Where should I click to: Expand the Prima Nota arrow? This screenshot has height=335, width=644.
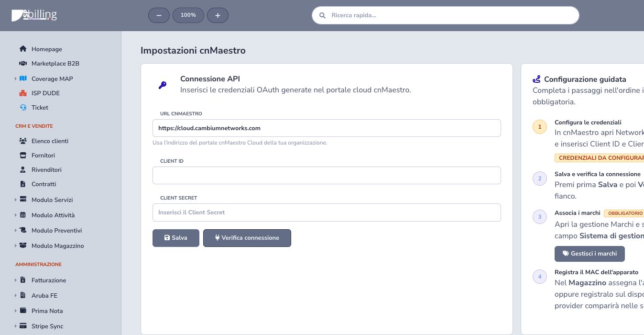pos(15,311)
